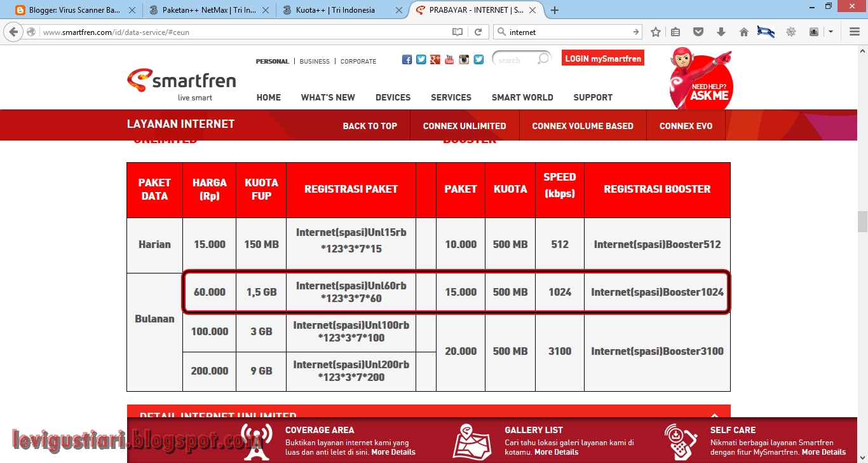Open the DEVICES menu
This screenshot has height=463, width=868.
click(393, 97)
